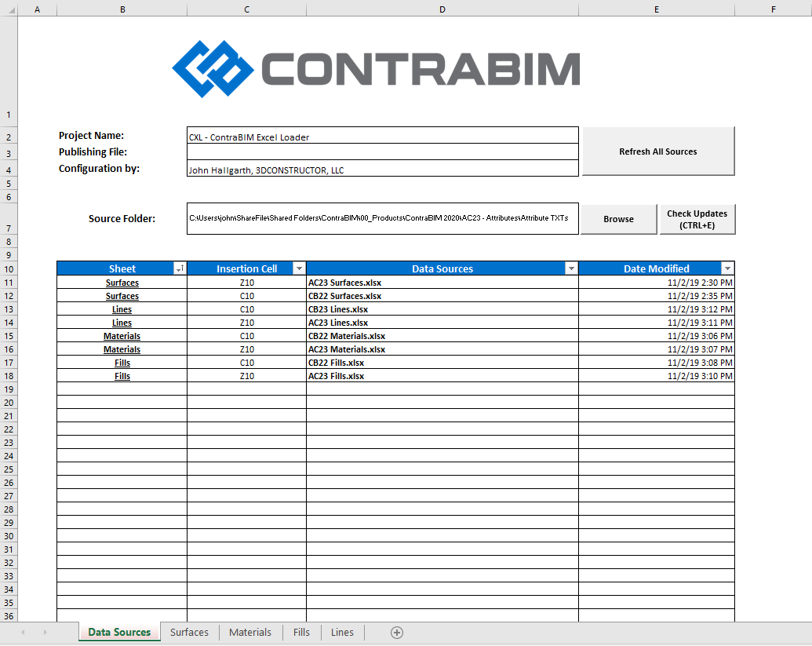812x646 pixels.
Task: Click Check Updates (CTRL+E) button
Action: pos(697,219)
